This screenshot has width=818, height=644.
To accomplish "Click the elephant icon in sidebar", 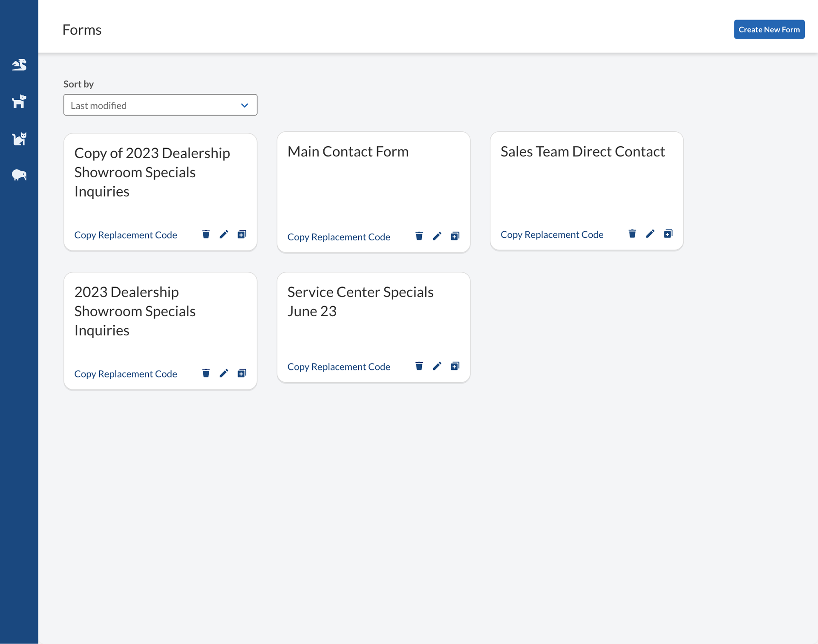I will click(19, 175).
